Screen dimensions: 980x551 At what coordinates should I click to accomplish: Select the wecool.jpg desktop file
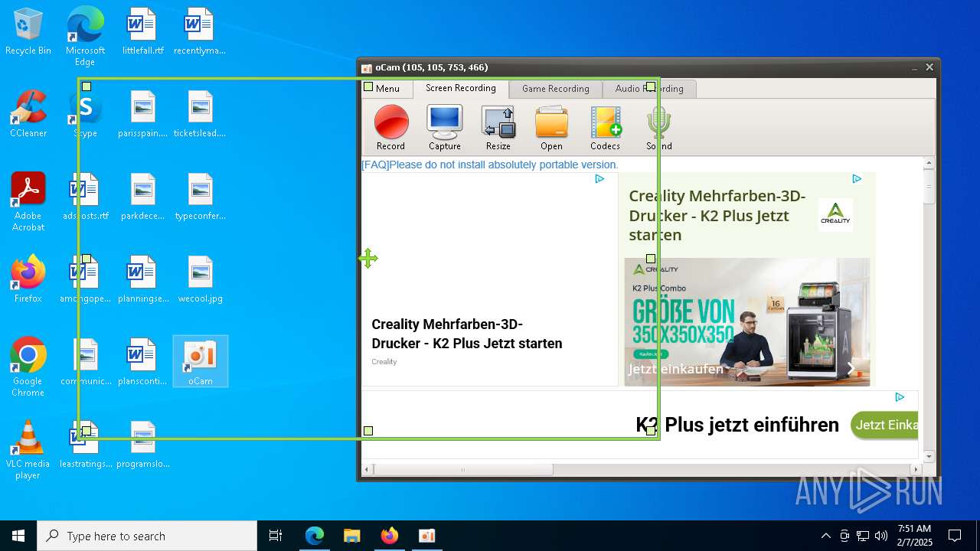[199, 280]
